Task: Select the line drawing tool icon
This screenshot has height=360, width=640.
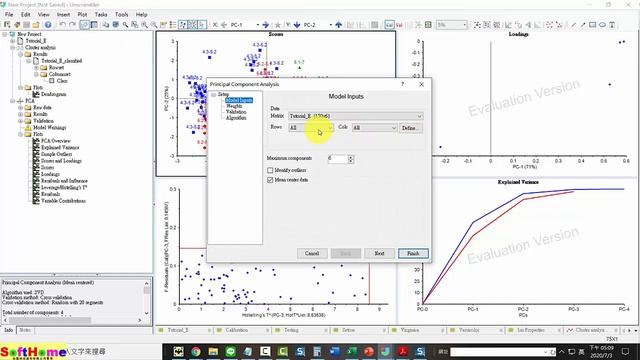Action: 574,25
